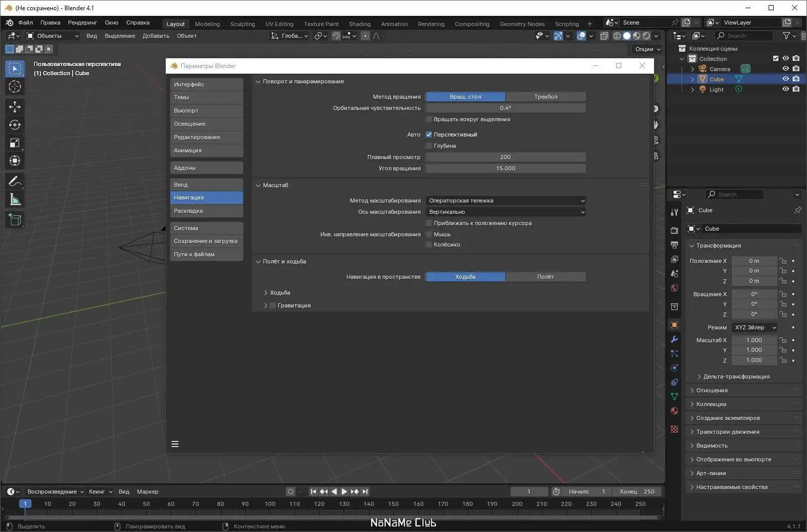Open the Modifiers wrench properties tab

click(x=674, y=339)
